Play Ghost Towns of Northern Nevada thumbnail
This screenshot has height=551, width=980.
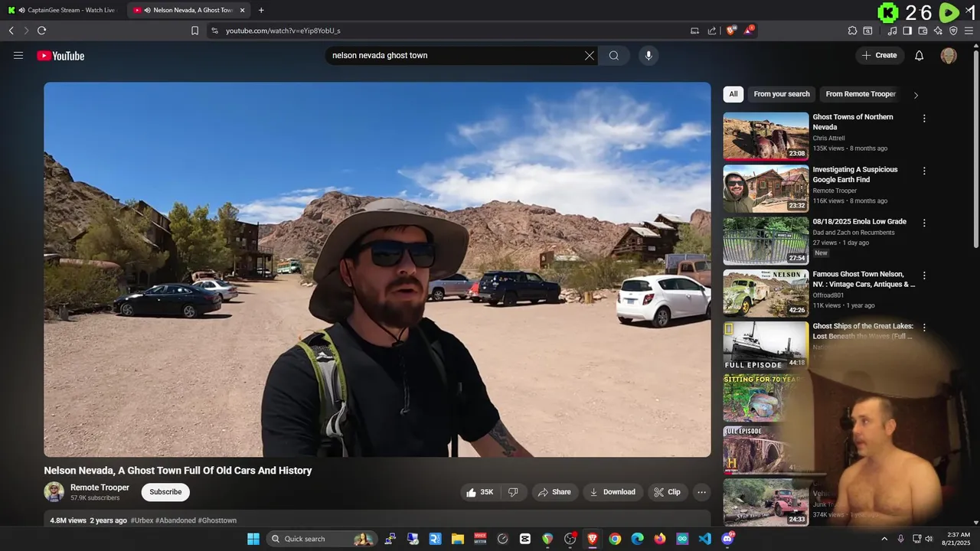766,136
